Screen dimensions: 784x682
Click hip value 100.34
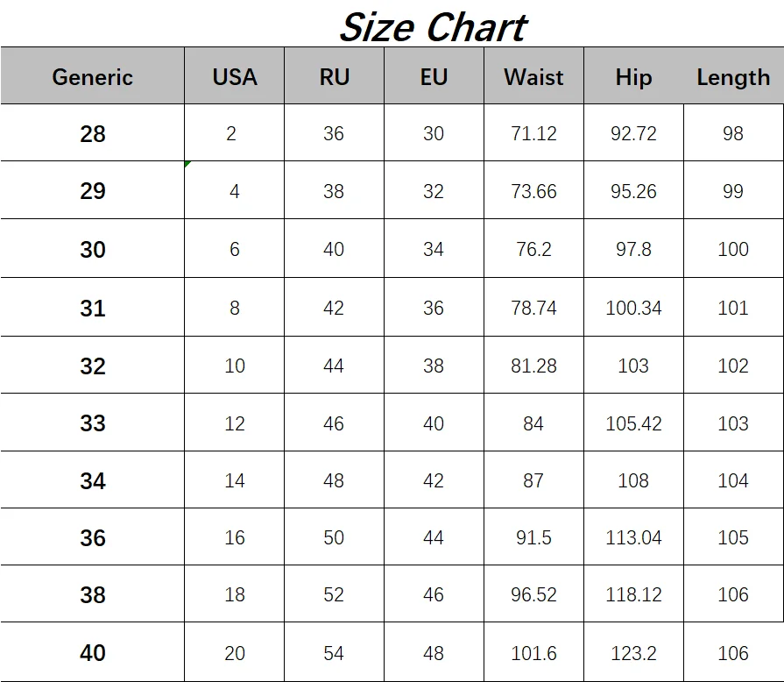click(x=633, y=308)
